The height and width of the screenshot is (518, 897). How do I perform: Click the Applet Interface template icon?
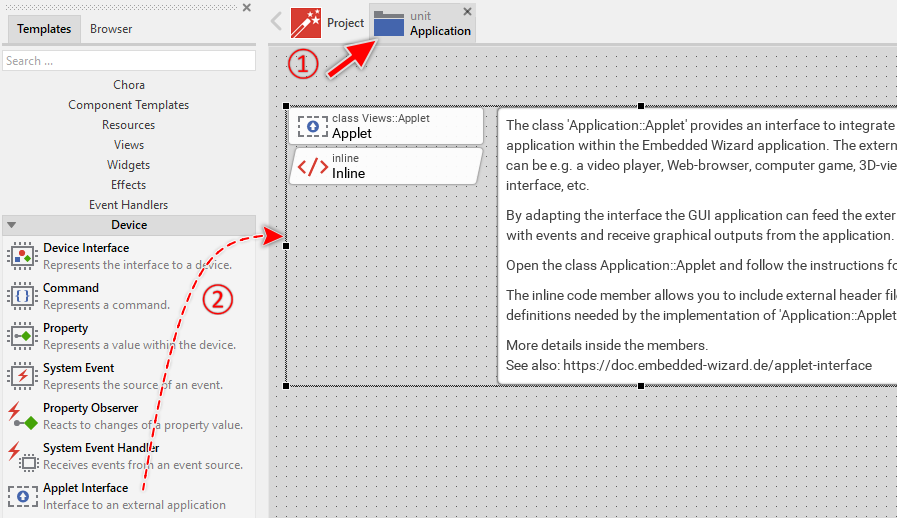(22, 496)
